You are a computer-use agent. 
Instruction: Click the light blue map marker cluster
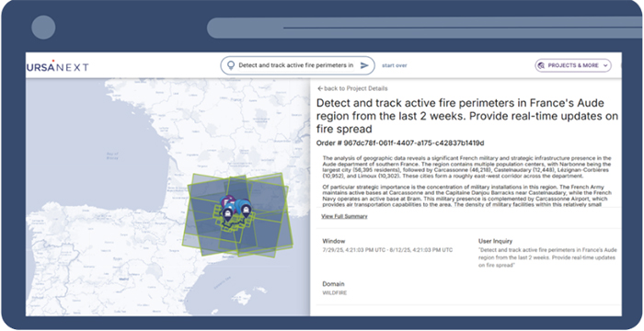click(244, 203)
